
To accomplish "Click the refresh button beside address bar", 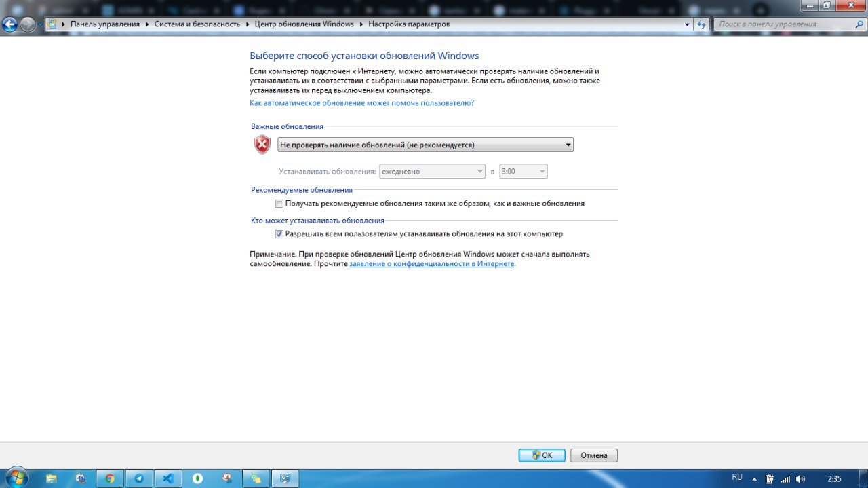I will point(701,24).
